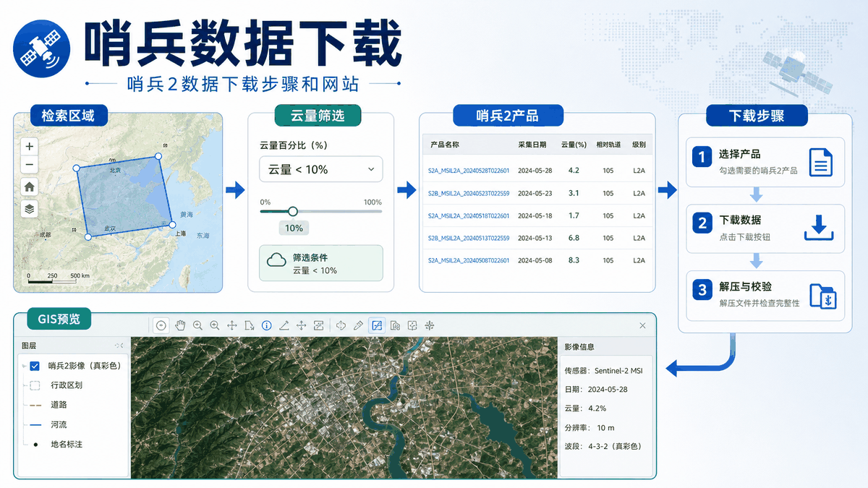Click the page-with-arrow selection tool
Screen dimensions: 868x488
(250, 326)
